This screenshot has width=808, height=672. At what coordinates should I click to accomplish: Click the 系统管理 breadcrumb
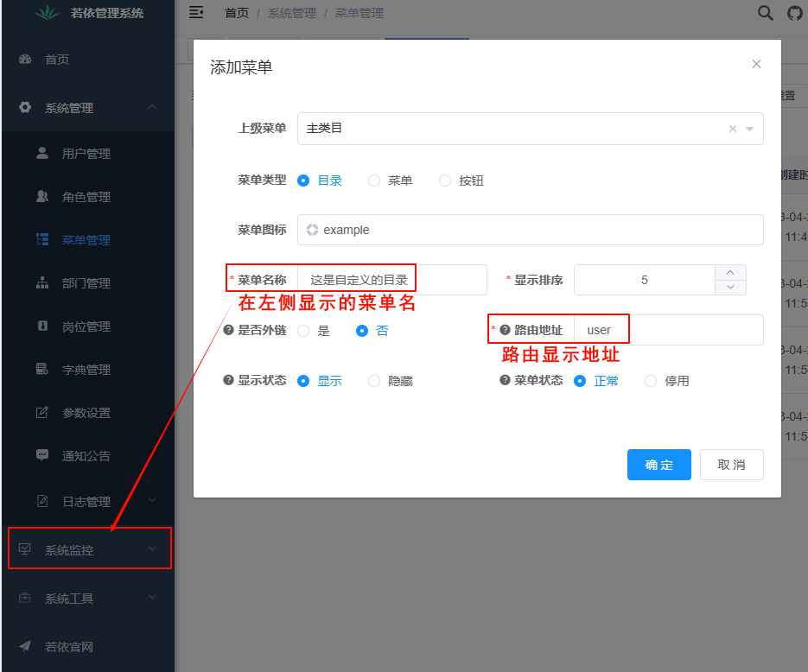click(x=292, y=13)
